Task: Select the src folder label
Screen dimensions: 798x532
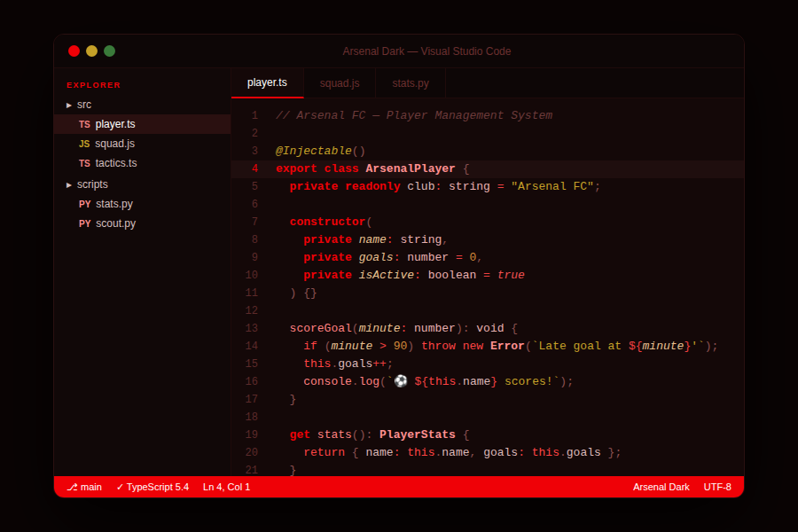Action: [84, 105]
